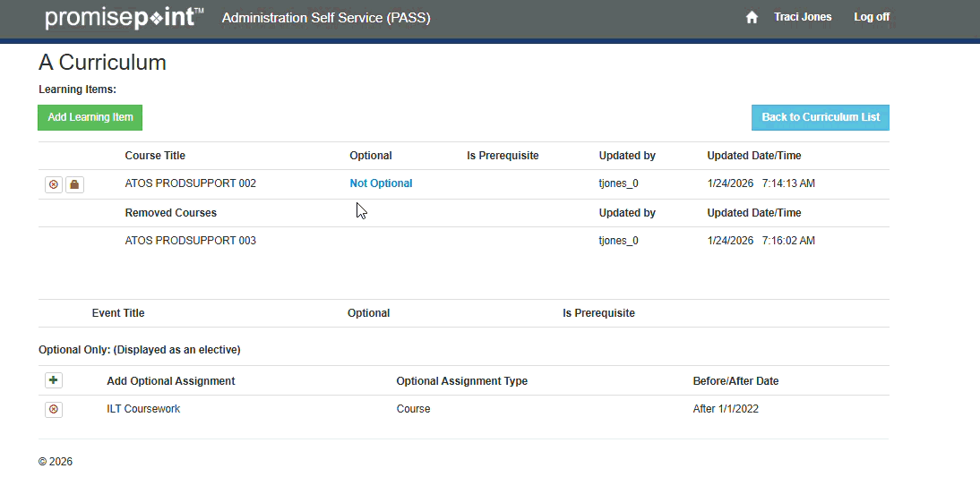Remove ATOS PRODSUPPORT 002 using red X icon
The height and width of the screenshot is (494, 980).
(54, 184)
